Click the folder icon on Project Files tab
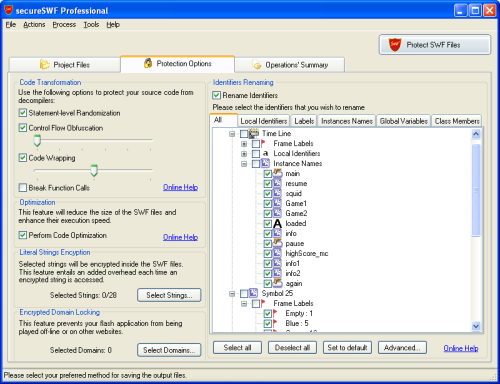This screenshot has width=500, height=384. (45, 64)
